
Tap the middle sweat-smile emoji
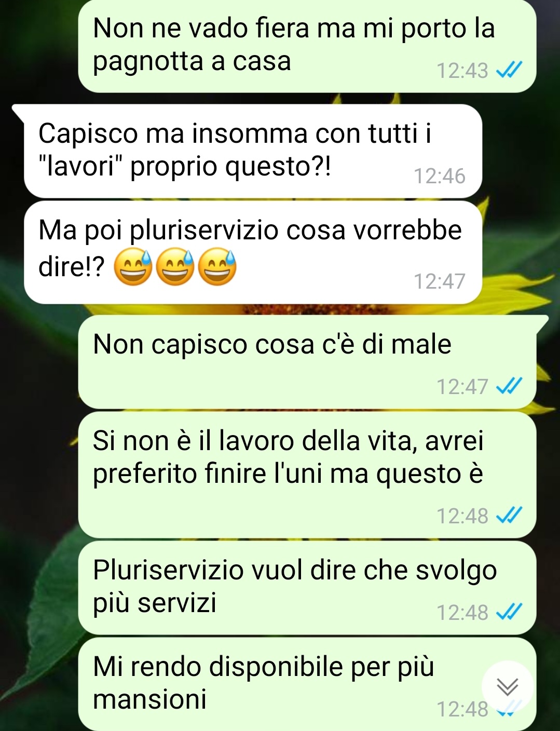coord(175,267)
